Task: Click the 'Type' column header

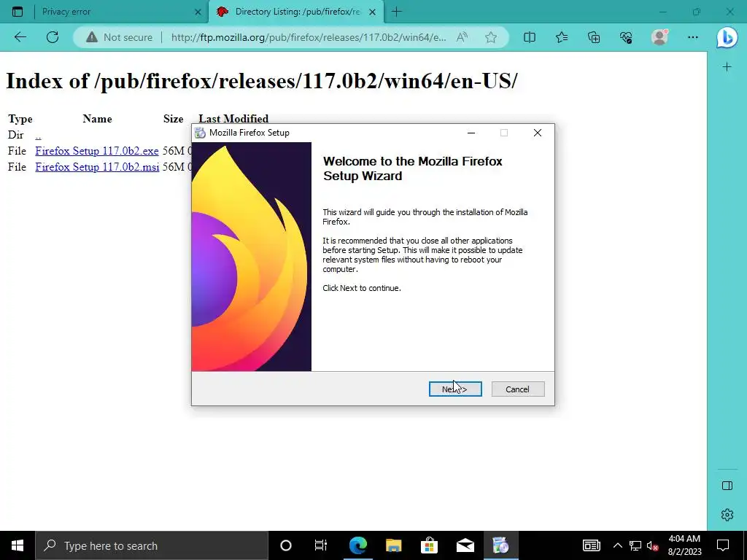Action: click(20, 119)
